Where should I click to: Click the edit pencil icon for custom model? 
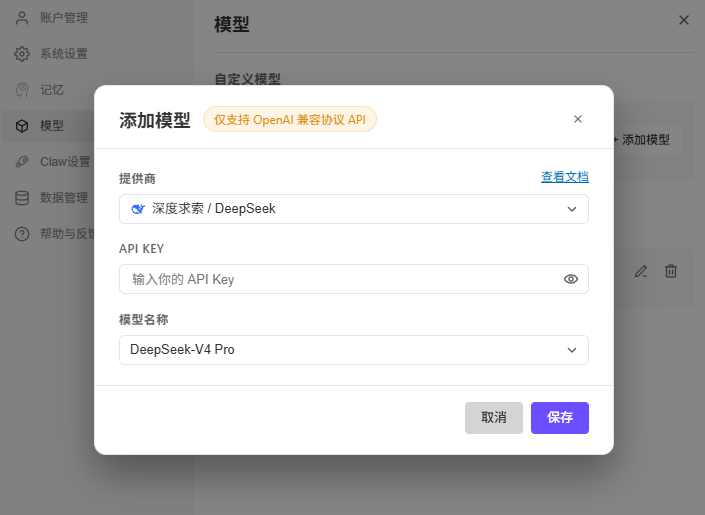click(x=641, y=271)
